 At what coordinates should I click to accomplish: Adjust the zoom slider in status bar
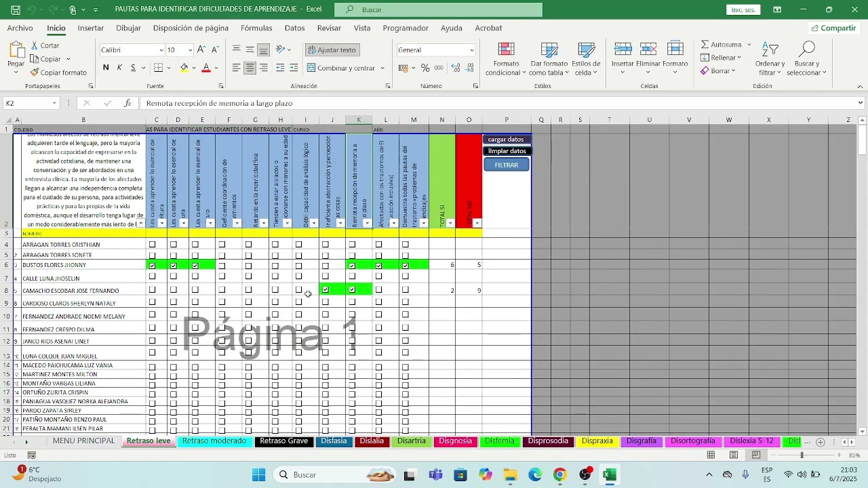[x=802, y=455]
